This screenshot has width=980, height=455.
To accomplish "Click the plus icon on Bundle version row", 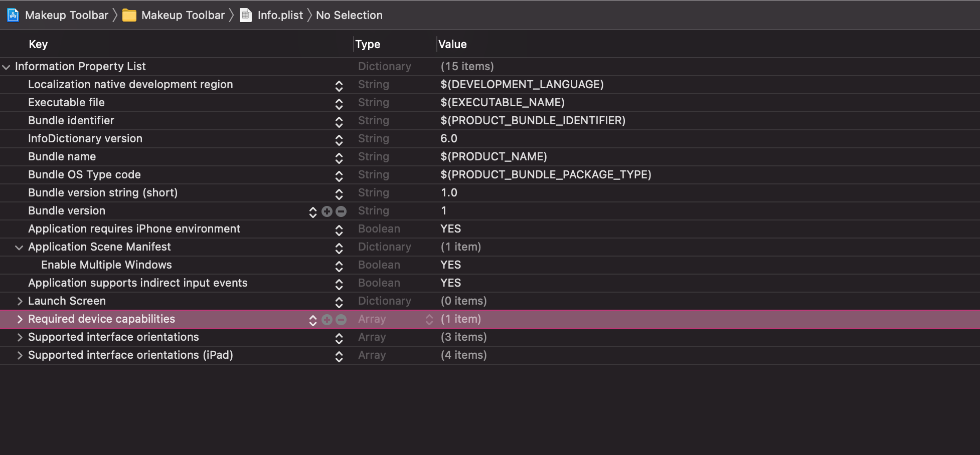I will tap(327, 211).
